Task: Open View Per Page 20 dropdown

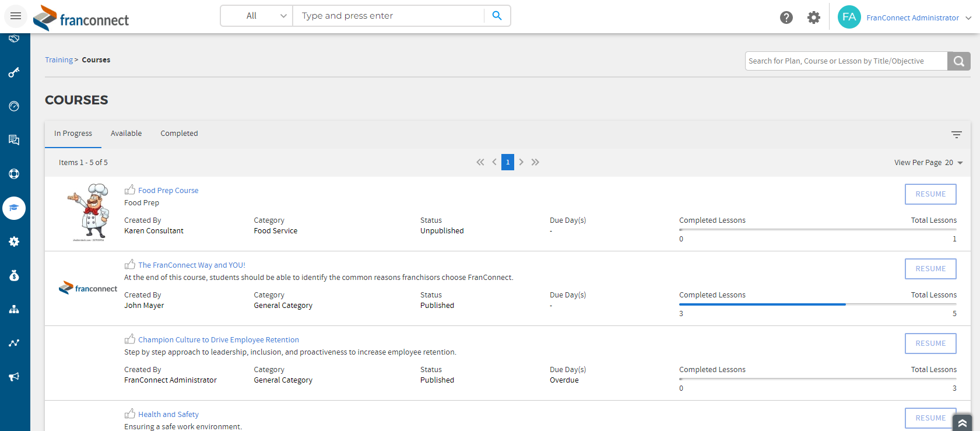Action: (x=929, y=163)
